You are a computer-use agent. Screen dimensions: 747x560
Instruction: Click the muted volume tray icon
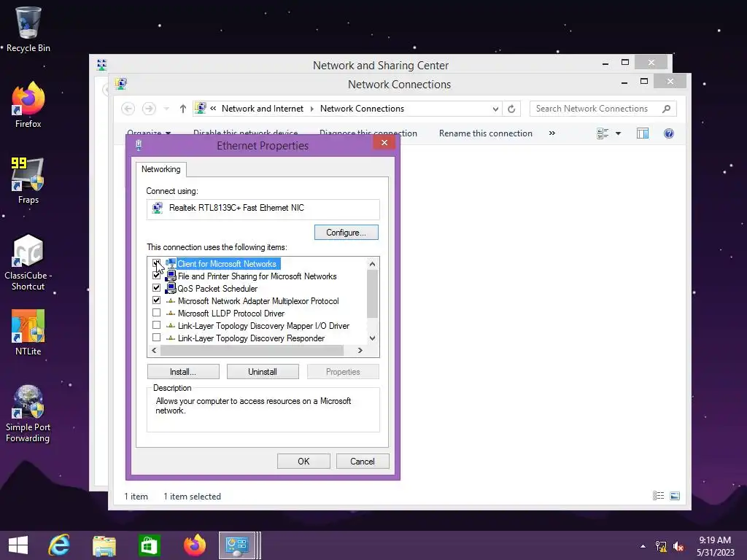678,546
